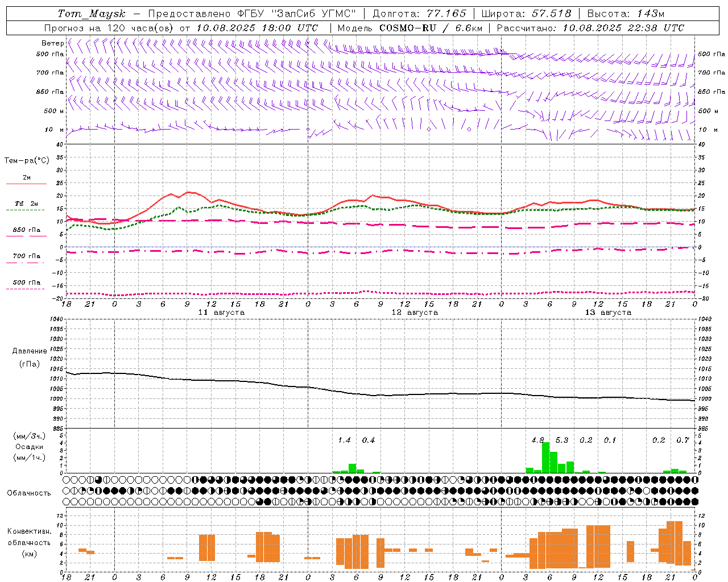The height and width of the screenshot is (582, 728).
Task: Click the Тем-ра(°C) panel label
Action: coord(27,161)
